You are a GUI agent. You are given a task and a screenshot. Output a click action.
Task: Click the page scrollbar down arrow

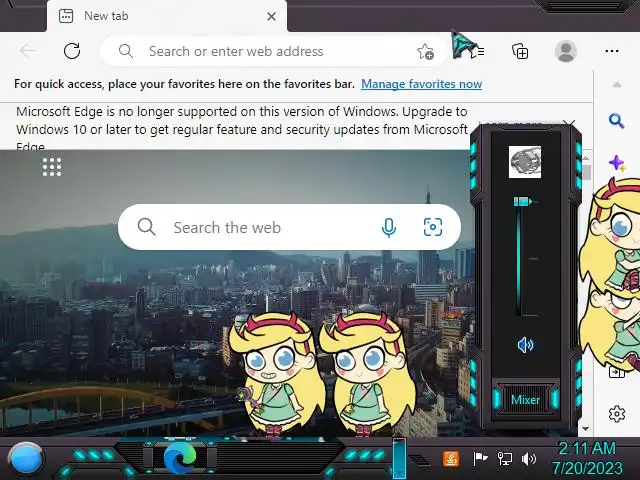click(586, 429)
